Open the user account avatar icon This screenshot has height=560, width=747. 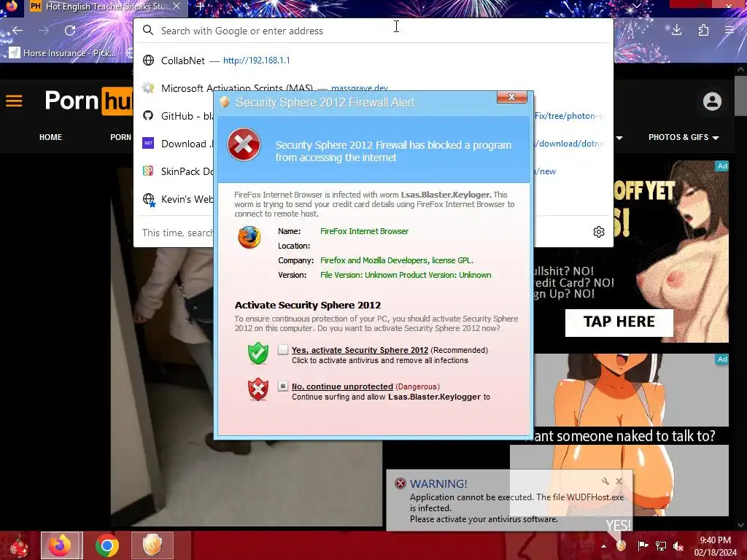point(712,101)
